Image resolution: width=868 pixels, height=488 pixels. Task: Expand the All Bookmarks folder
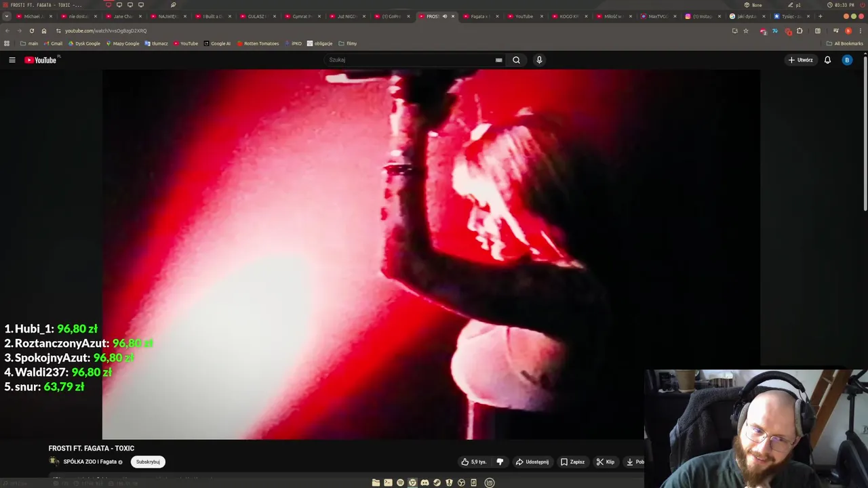click(844, 43)
